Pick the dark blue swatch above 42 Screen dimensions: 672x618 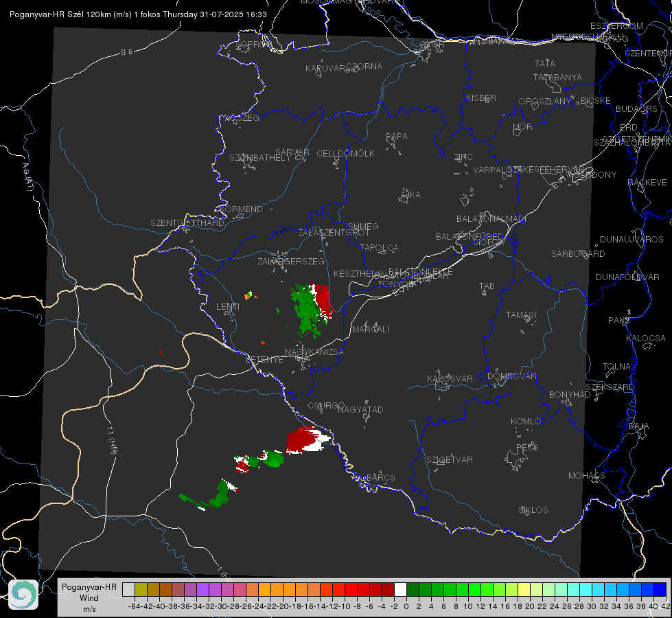click(x=660, y=589)
